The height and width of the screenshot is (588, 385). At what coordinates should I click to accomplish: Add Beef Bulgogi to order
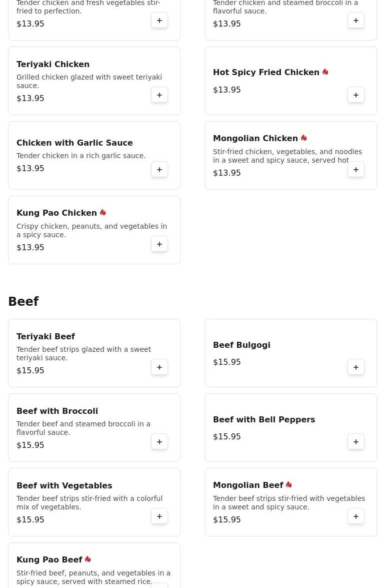pos(356,367)
